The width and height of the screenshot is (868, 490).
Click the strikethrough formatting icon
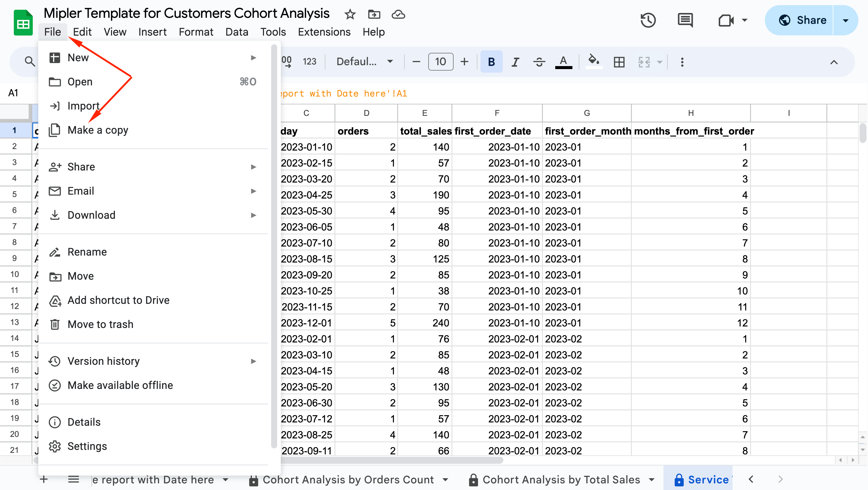pyautogui.click(x=539, y=62)
